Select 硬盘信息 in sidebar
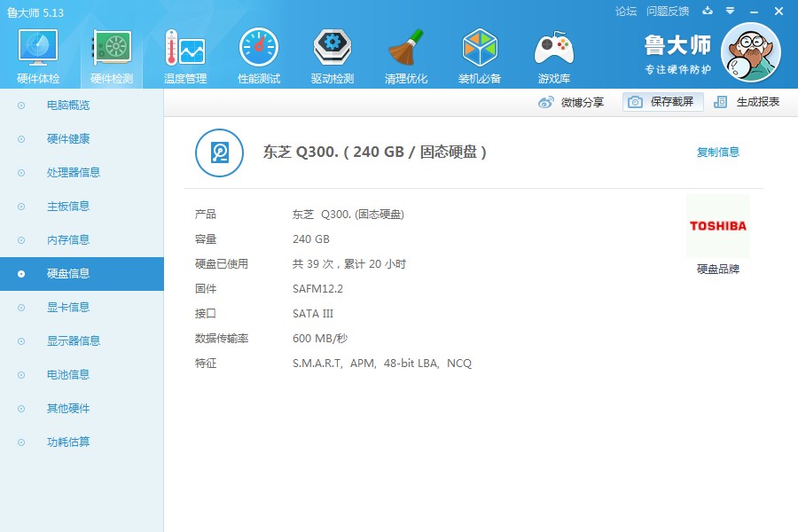 tap(82, 274)
